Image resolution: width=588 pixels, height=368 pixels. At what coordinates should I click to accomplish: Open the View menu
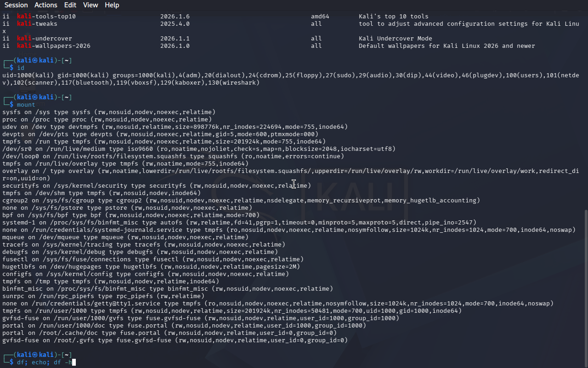point(90,5)
